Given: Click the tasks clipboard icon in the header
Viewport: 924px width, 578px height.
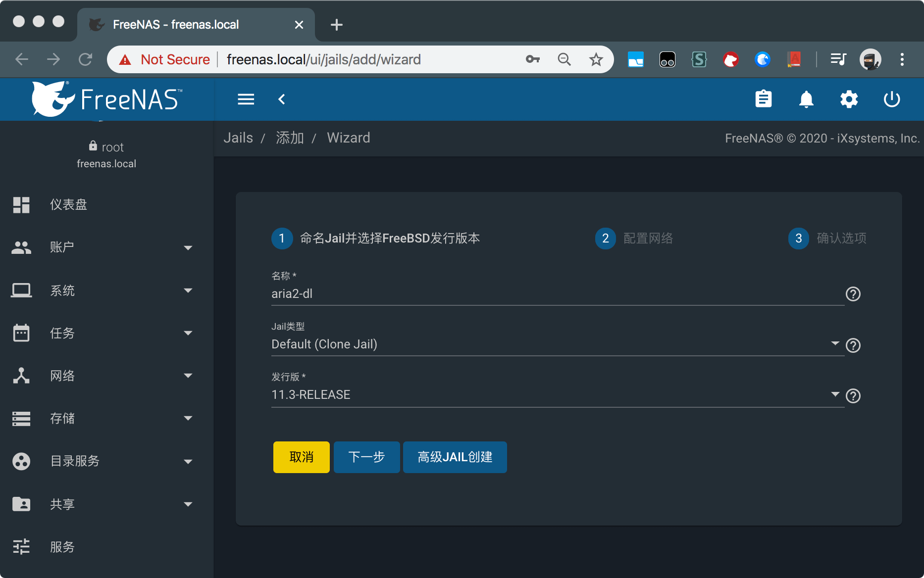Looking at the screenshot, I should click(x=764, y=99).
